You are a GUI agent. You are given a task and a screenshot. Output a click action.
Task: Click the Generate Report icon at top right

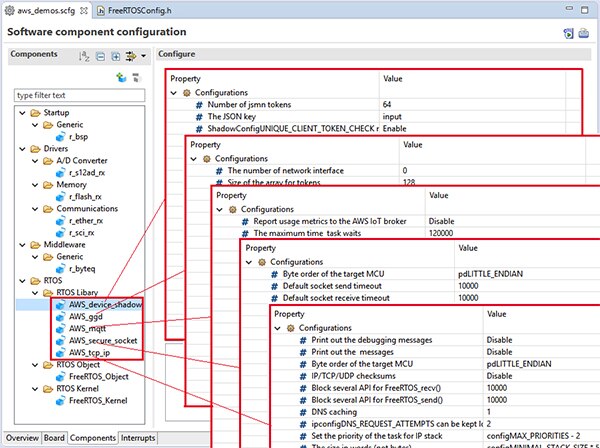pos(584,33)
